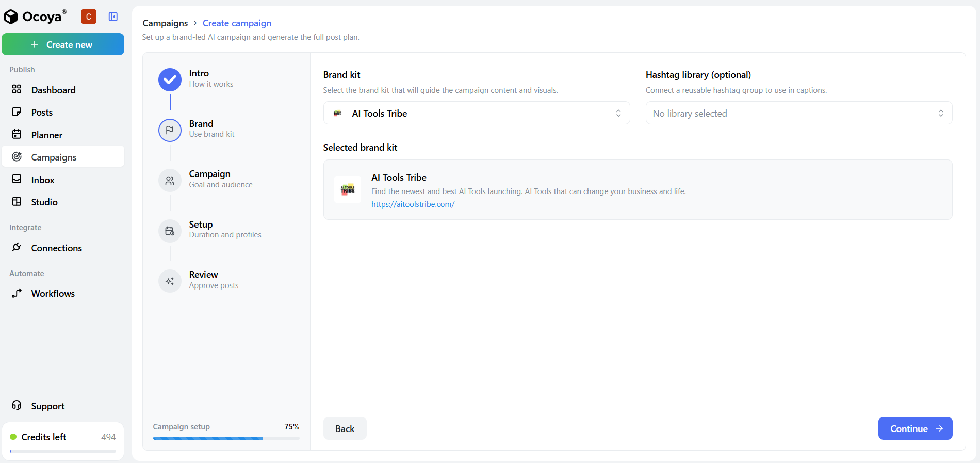Open the Inbox page
Image resolution: width=980 pixels, height=463 pixels.
[x=63, y=180]
